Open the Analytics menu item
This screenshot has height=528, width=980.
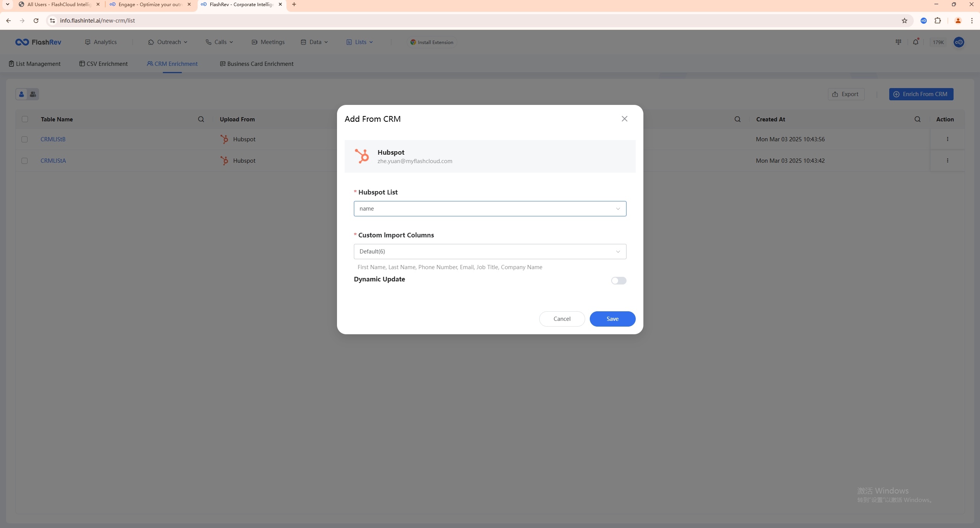click(101, 42)
